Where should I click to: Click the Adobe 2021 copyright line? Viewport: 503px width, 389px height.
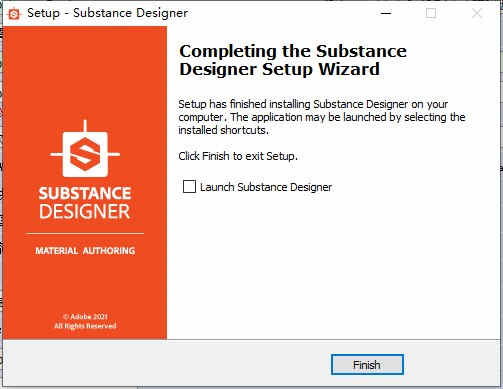[x=85, y=316]
